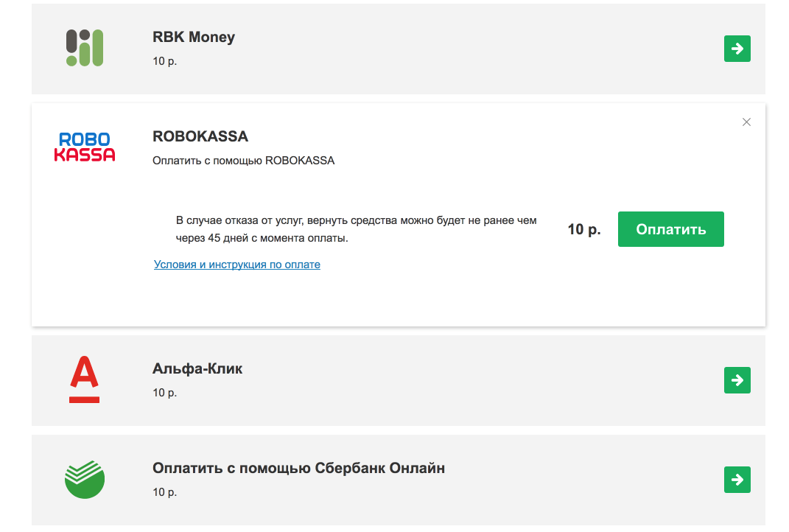Click the Сбербанк green logo icon
This screenshot has width=789, height=532.
(85, 479)
